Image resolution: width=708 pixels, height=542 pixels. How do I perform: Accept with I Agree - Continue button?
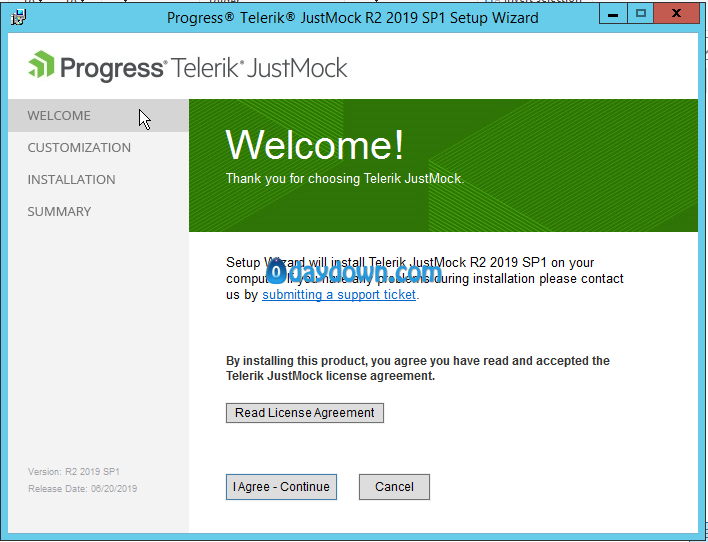(281, 487)
